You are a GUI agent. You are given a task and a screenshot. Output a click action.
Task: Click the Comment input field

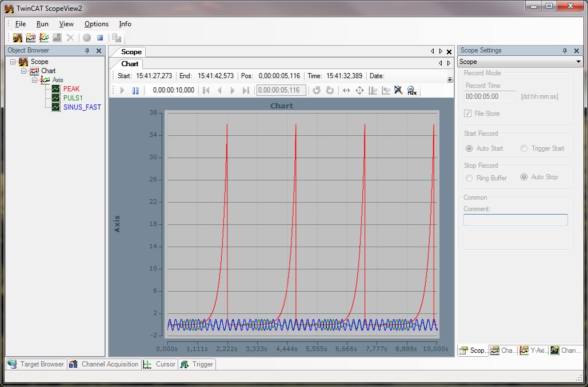[x=515, y=220]
